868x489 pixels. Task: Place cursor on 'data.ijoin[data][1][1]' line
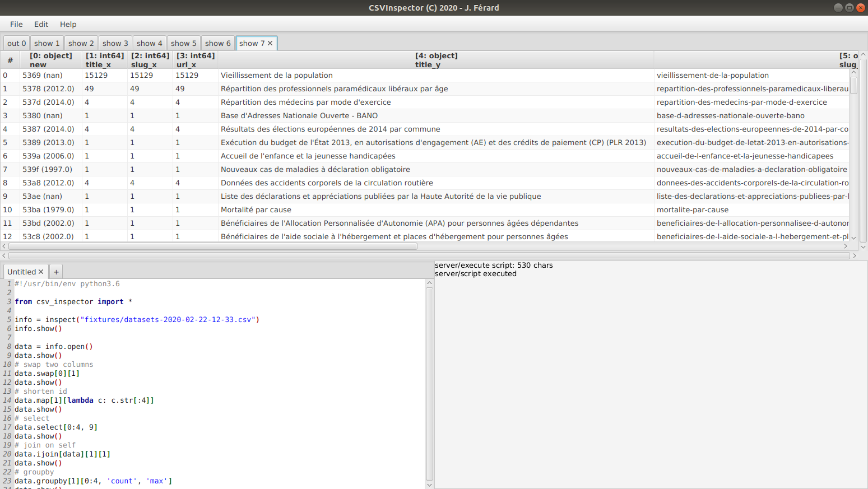[x=62, y=454]
